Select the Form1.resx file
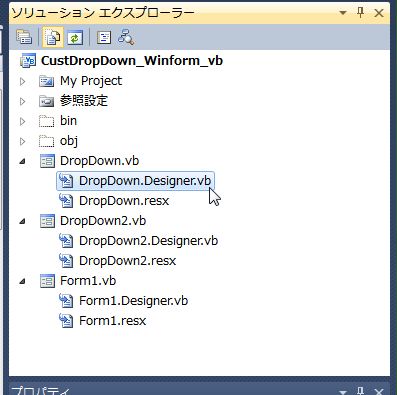397x395 pixels. pyautogui.click(x=113, y=321)
